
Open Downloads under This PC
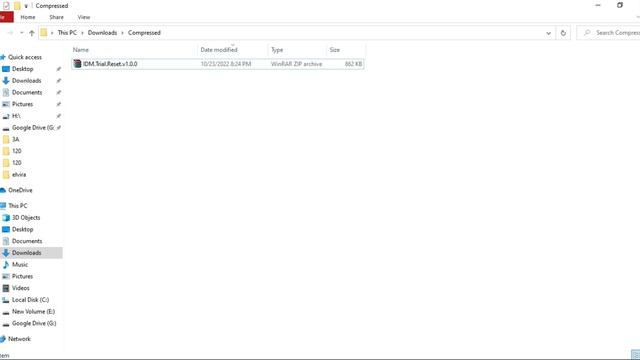[x=27, y=253]
